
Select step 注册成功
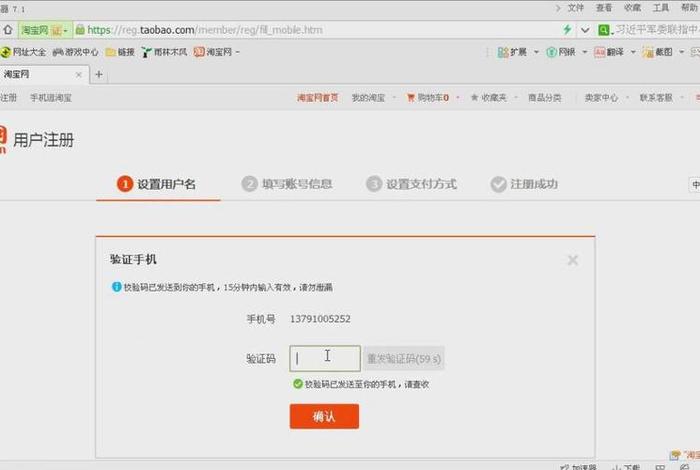click(x=524, y=184)
